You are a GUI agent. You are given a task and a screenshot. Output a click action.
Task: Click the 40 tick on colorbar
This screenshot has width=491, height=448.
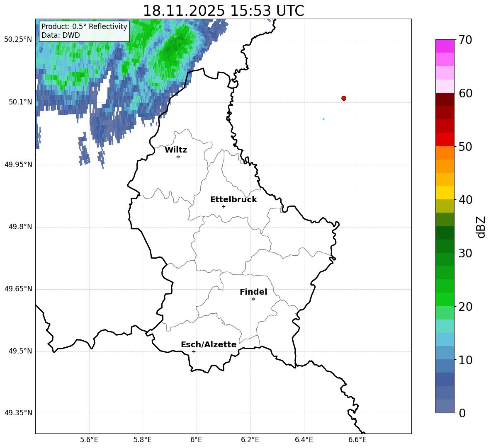[x=465, y=200]
